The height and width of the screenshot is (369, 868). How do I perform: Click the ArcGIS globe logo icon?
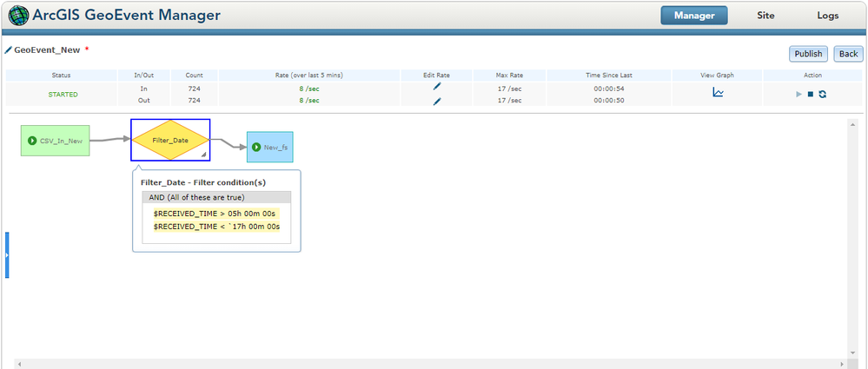coord(19,16)
